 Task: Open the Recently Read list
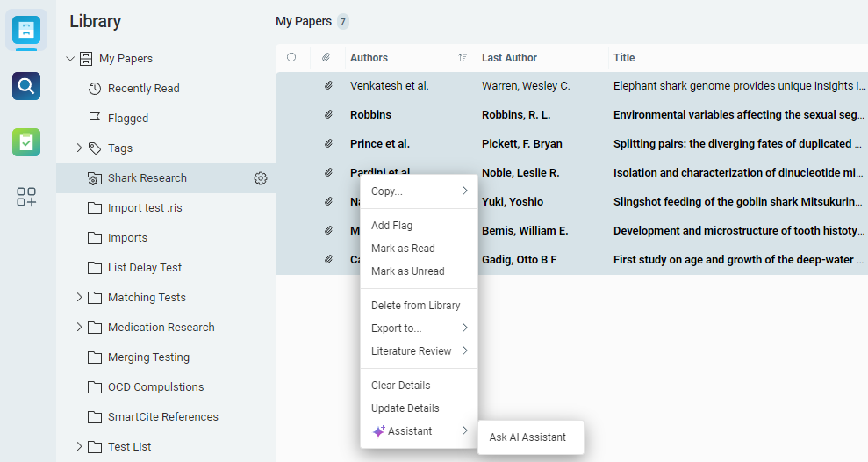143,89
